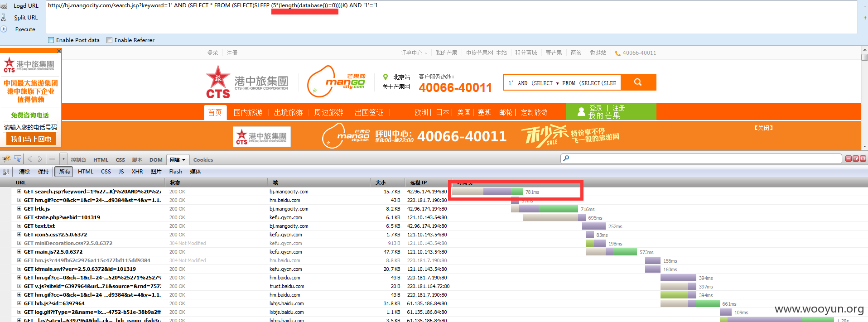
Task: Switch to the 脚本 tab in Firebug
Action: point(137,160)
